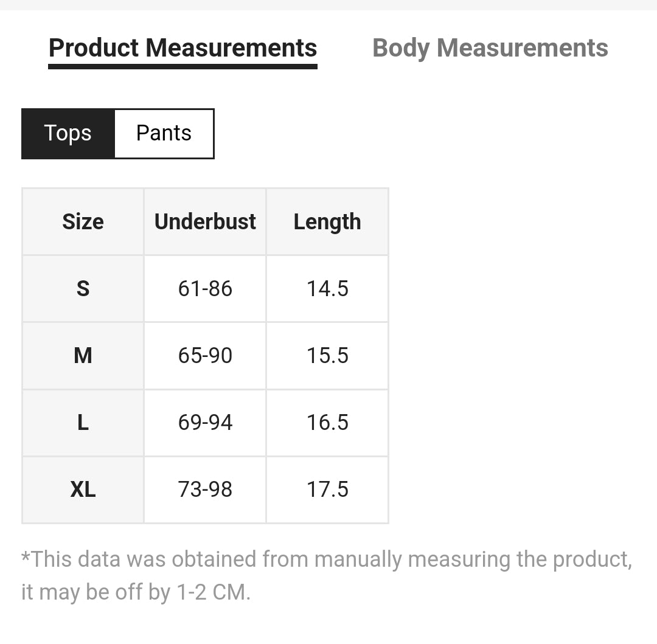Click the Underbust column header
The width and height of the screenshot is (657, 644).
pos(205,222)
